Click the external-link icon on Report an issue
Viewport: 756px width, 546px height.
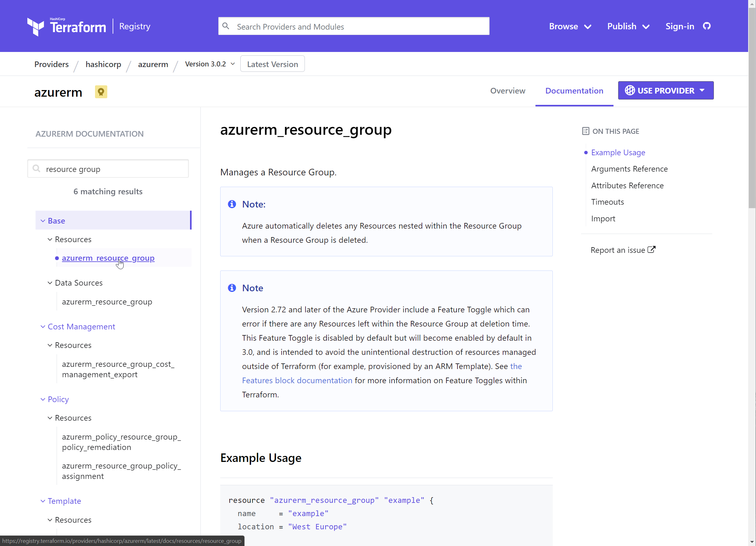pos(651,249)
